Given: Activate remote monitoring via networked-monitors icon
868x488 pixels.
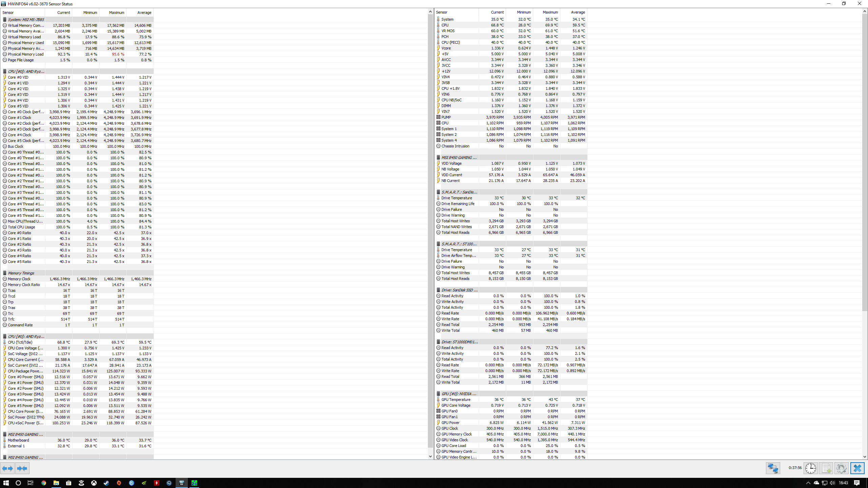Looking at the screenshot, I should 773,468.
